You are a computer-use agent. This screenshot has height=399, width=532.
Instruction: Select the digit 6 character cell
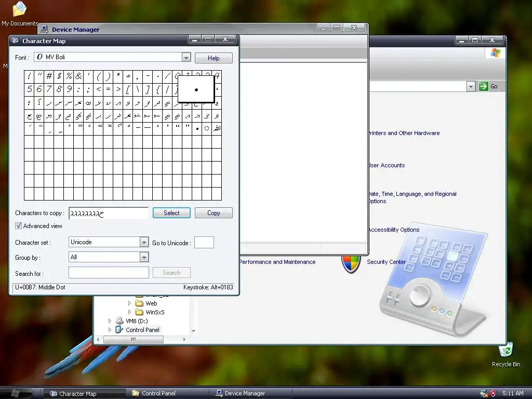point(39,89)
